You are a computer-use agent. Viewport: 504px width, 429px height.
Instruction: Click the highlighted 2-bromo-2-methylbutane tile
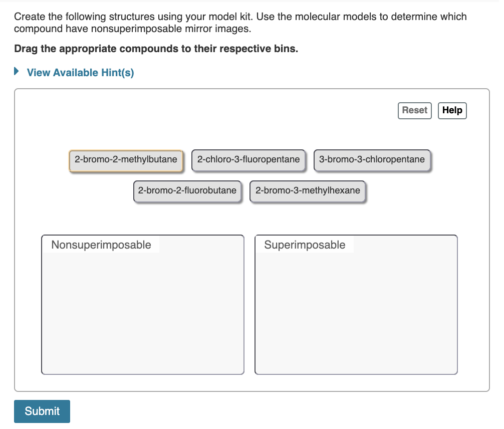tap(126, 160)
